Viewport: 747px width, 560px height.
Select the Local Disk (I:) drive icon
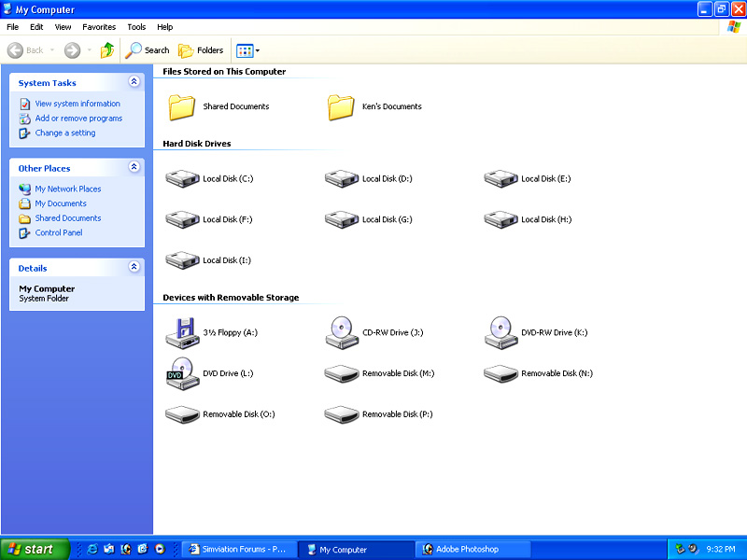click(x=182, y=260)
